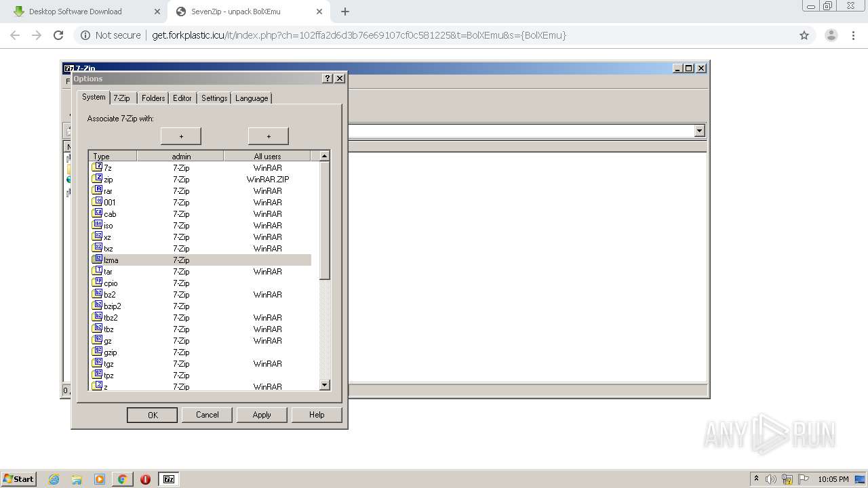Click the bz2 file type icon

97,294
